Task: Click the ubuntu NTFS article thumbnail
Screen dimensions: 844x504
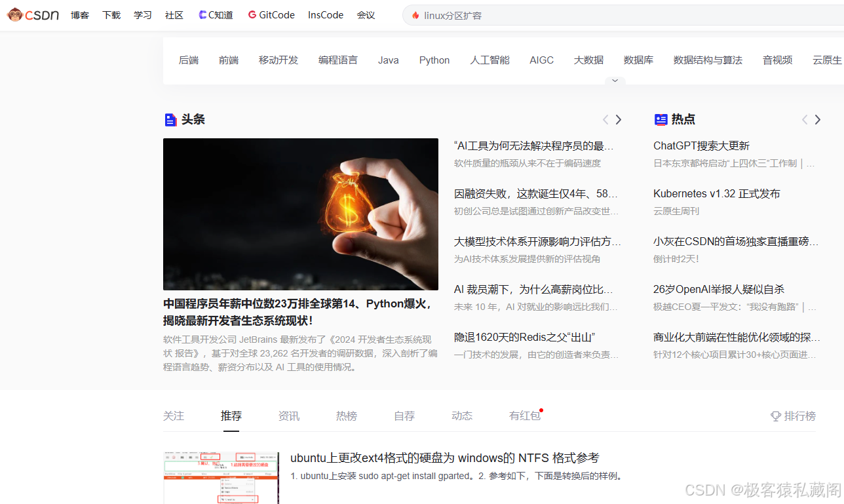Action: (x=221, y=478)
